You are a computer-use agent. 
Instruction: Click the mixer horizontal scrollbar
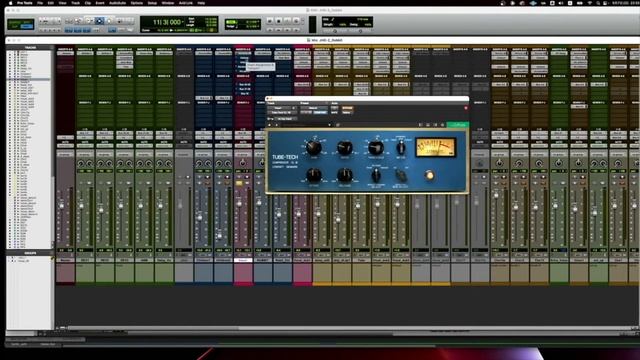click(x=153, y=328)
